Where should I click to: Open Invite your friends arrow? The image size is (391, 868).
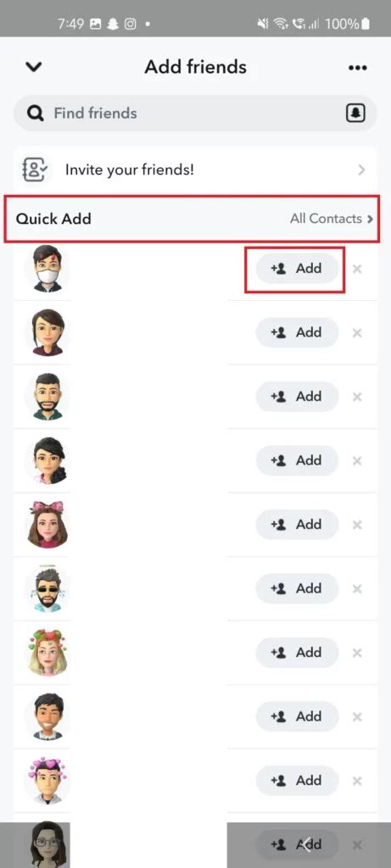pyautogui.click(x=361, y=170)
